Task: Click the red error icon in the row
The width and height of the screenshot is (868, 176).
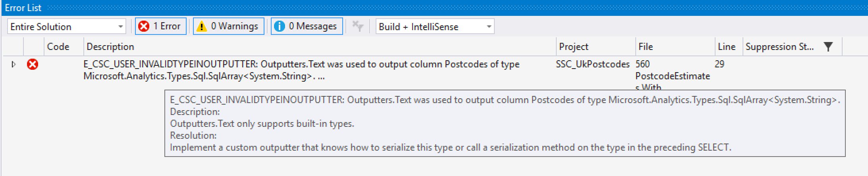Action: 33,64
